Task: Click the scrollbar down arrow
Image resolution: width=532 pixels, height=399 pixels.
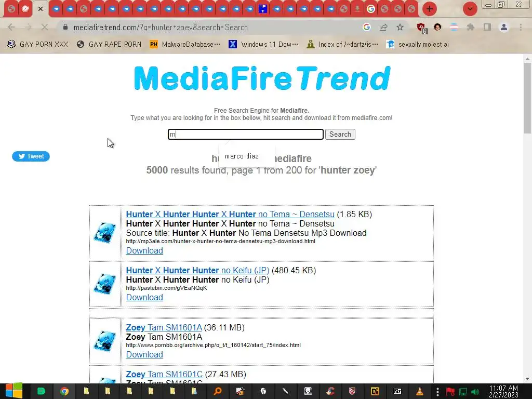Action: (x=527, y=379)
